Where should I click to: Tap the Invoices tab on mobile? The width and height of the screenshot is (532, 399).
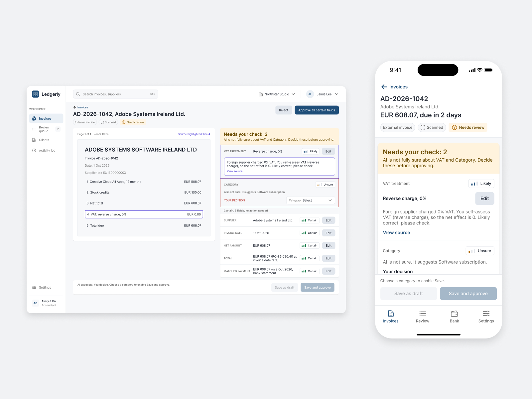pyautogui.click(x=391, y=317)
